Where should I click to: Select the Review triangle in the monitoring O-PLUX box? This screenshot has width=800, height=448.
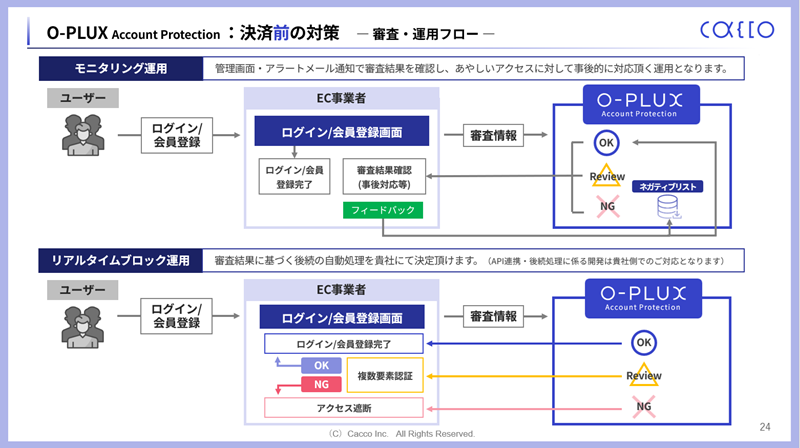click(606, 177)
